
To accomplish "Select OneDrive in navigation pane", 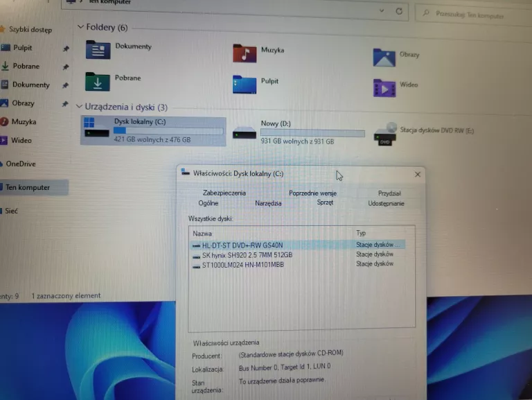I will (21, 164).
